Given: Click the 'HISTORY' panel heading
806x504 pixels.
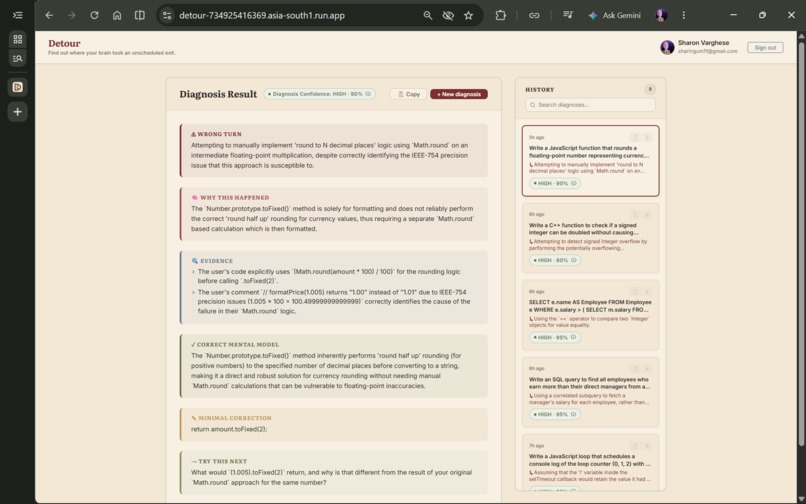Looking at the screenshot, I should 540,89.
